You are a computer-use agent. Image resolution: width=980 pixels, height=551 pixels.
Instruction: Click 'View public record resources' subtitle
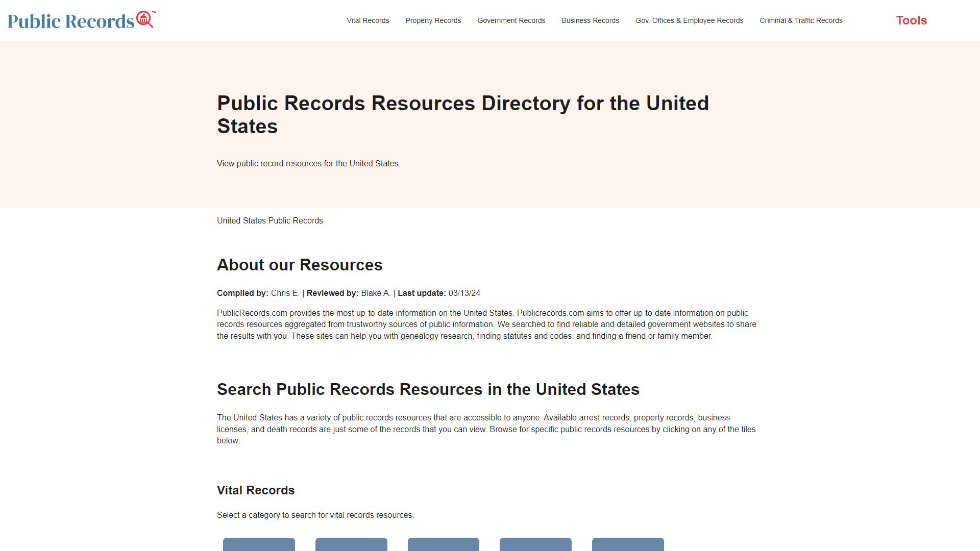click(x=308, y=163)
